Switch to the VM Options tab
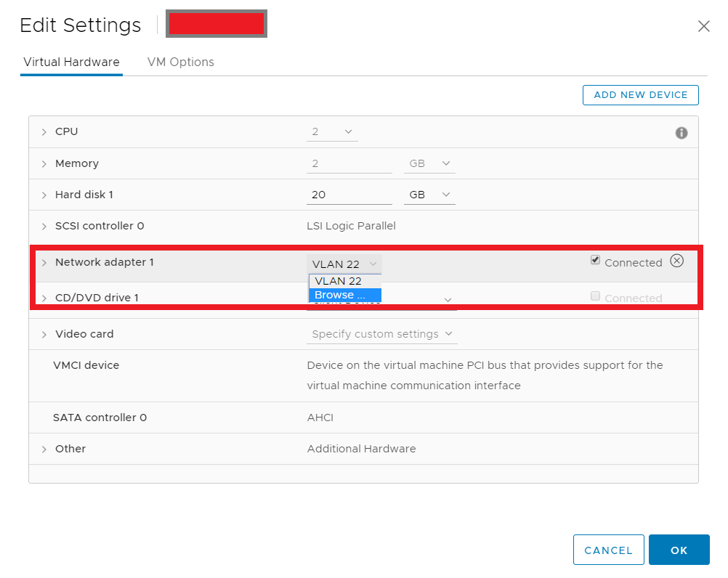 coord(180,62)
